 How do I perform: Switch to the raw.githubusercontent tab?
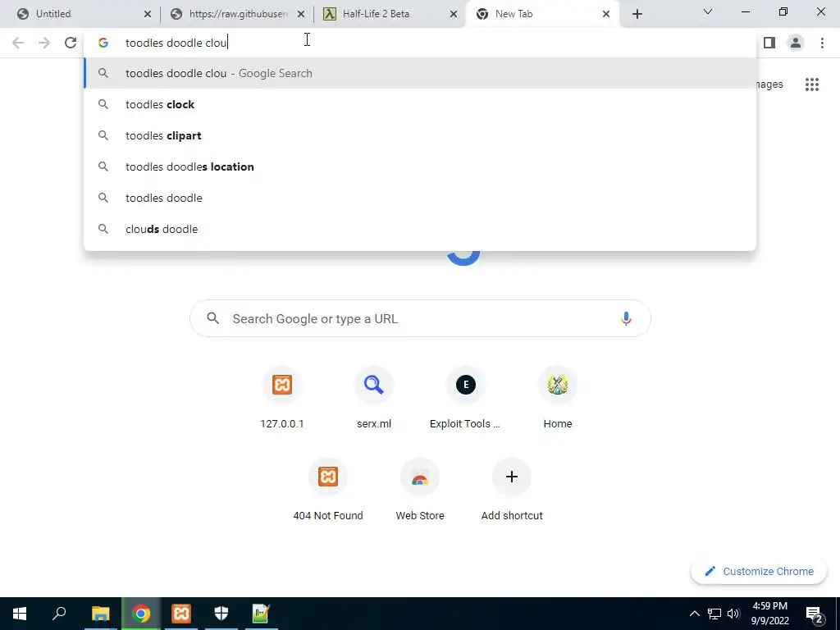point(235,14)
